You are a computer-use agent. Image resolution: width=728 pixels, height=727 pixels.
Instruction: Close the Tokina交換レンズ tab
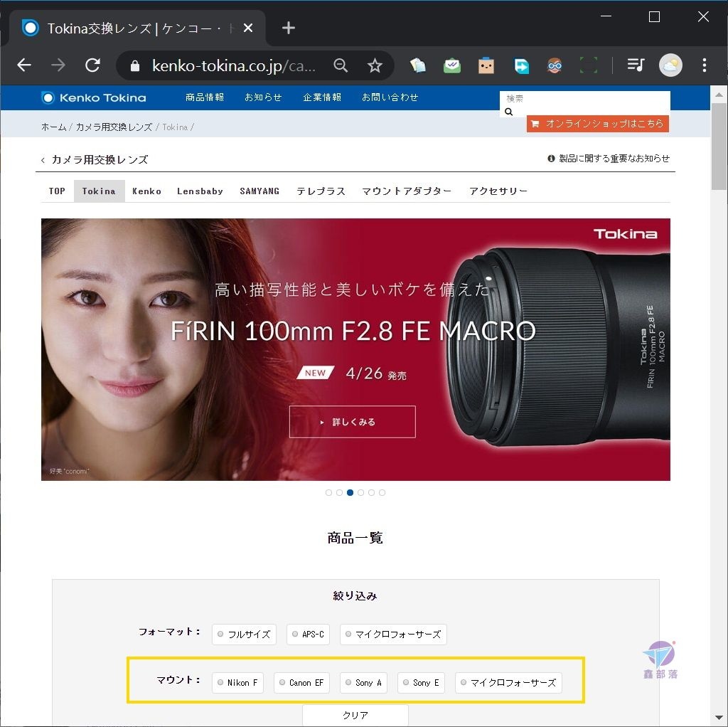coord(248,28)
